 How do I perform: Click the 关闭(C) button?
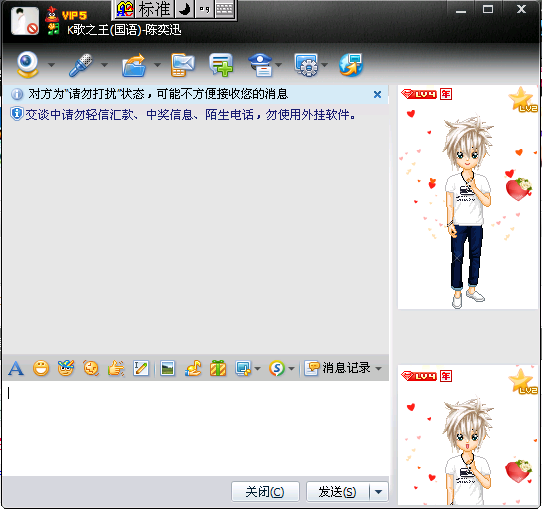coord(265,491)
